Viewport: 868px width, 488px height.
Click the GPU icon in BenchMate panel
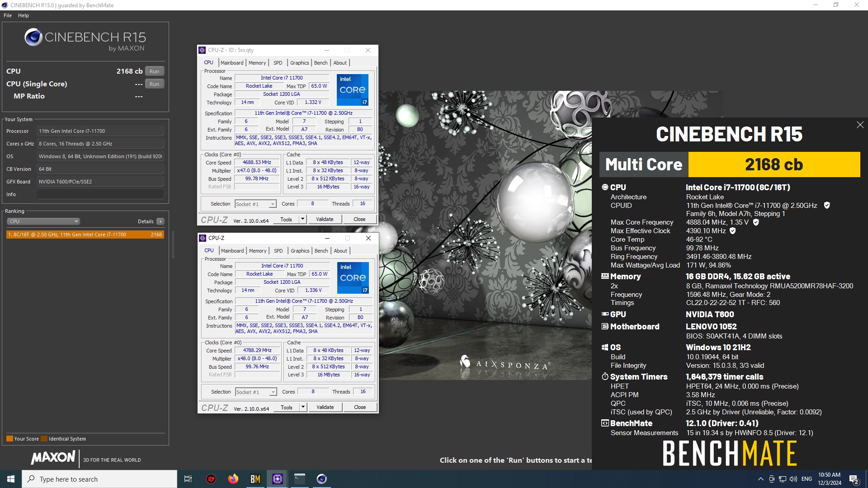click(605, 314)
